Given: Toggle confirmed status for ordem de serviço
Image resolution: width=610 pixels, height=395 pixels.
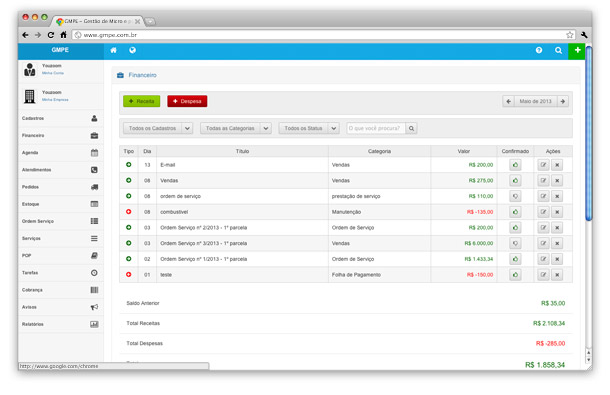Looking at the screenshot, I should (x=515, y=197).
